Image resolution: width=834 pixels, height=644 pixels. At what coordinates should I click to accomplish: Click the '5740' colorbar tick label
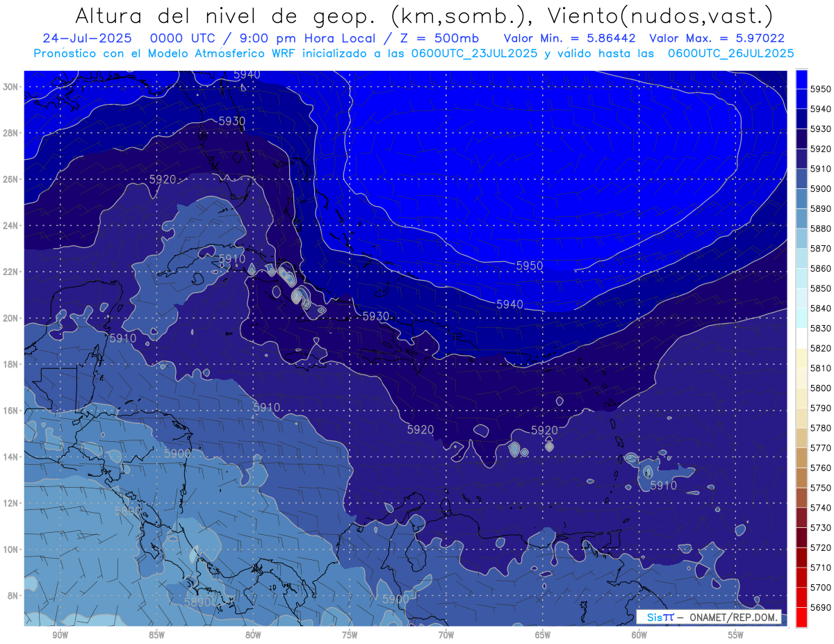pos(820,508)
